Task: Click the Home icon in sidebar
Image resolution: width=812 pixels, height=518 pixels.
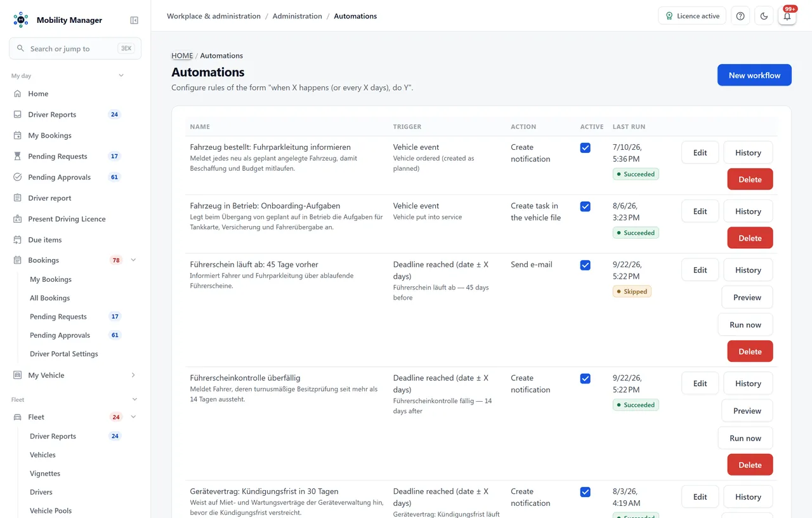Action: [18, 93]
